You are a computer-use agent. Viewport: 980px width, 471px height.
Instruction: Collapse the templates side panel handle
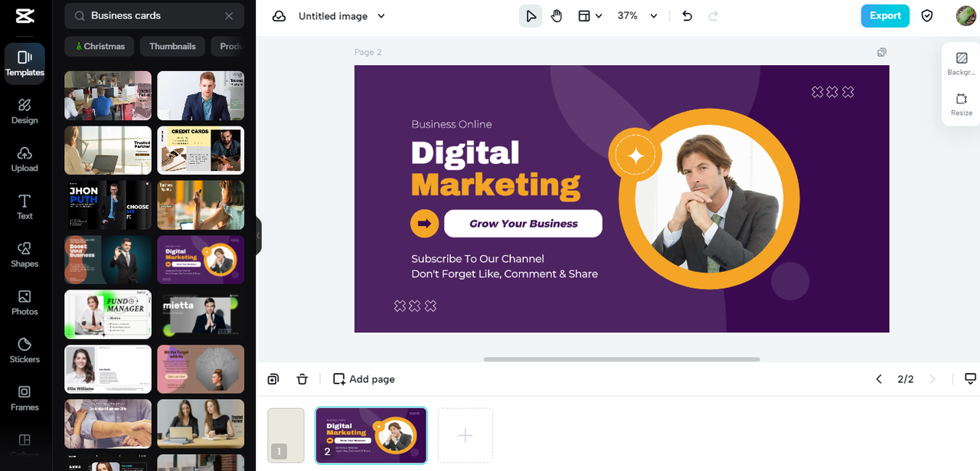coord(259,235)
